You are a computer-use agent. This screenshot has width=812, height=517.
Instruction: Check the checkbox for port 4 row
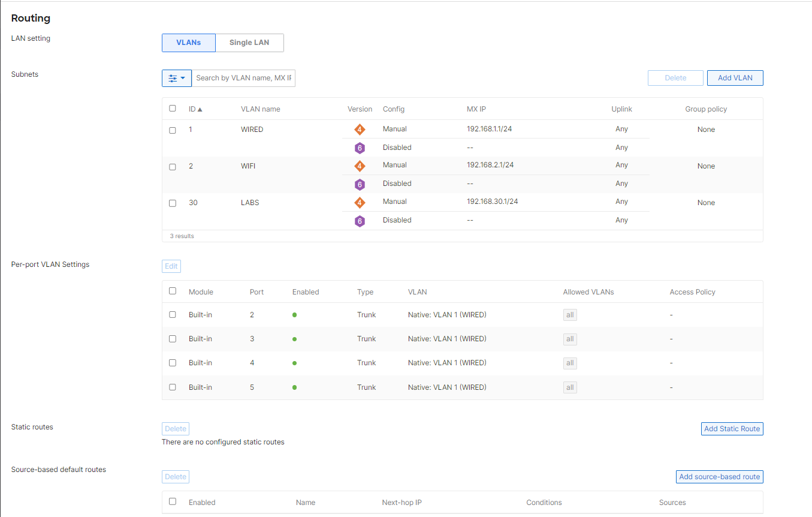pos(173,362)
